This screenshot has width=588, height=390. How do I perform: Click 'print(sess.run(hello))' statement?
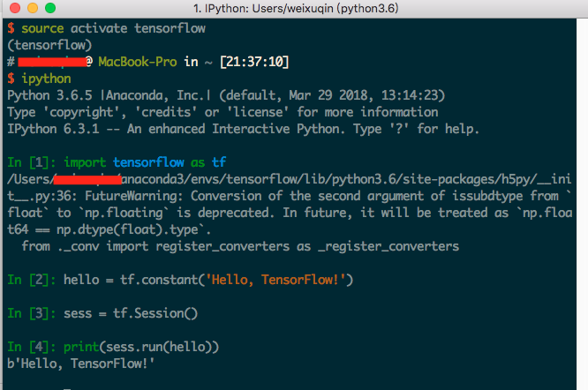(x=141, y=347)
